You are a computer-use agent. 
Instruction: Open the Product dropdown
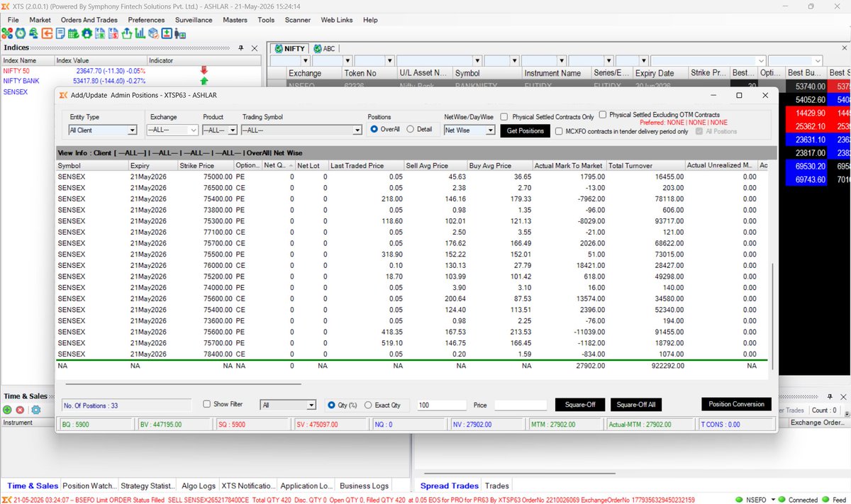tap(233, 130)
